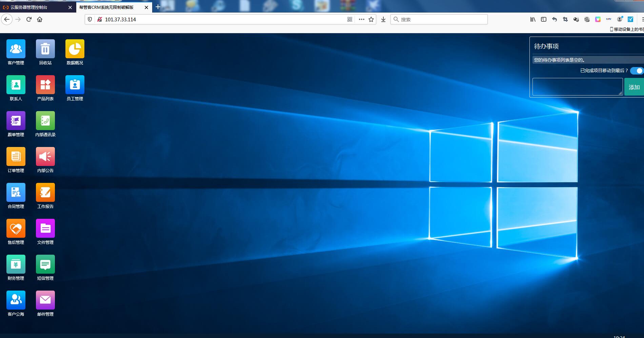Show the page QR code icon
644x338 pixels.
(350, 19)
